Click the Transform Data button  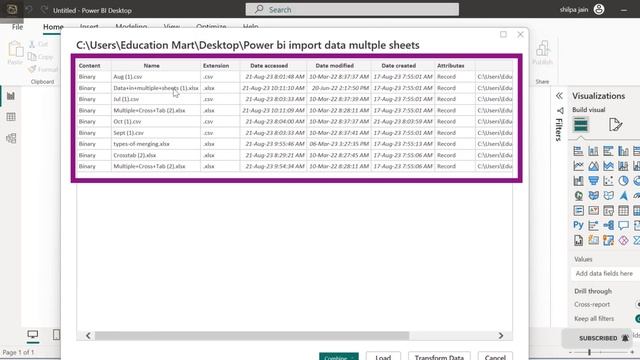point(439,357)
